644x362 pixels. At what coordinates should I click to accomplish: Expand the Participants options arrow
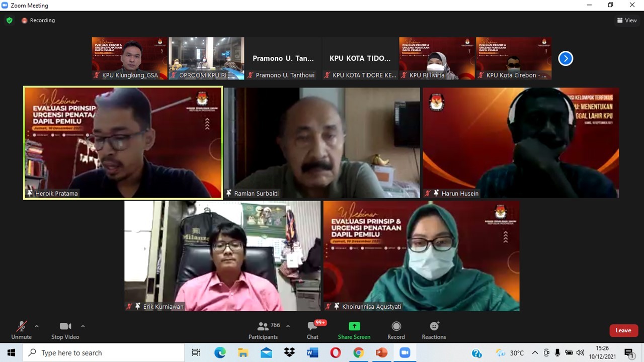click(x=288, y=326)
